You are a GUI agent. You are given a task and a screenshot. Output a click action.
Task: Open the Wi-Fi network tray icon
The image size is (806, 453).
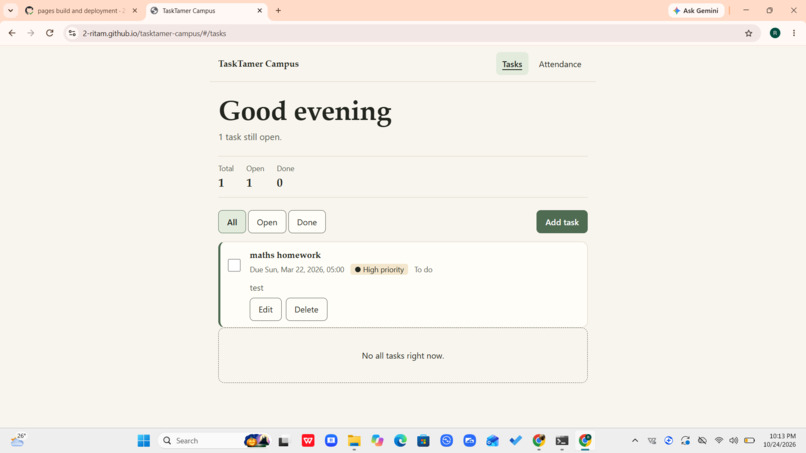point(719,441)
